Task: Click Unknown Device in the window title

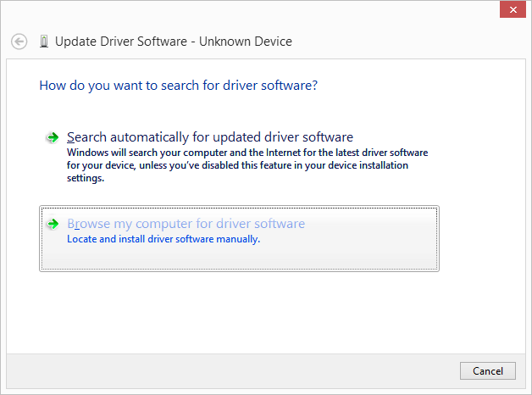Action: click(246, 42)
